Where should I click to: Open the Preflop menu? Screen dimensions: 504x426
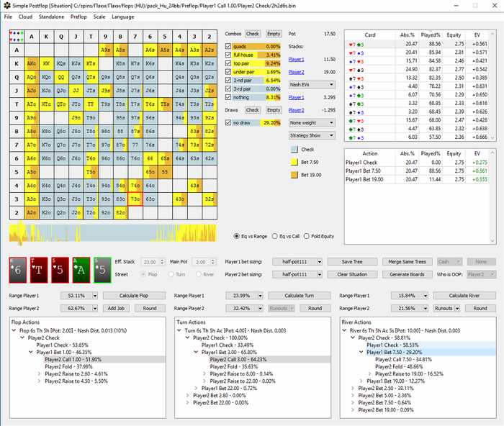tap(78, 17)
